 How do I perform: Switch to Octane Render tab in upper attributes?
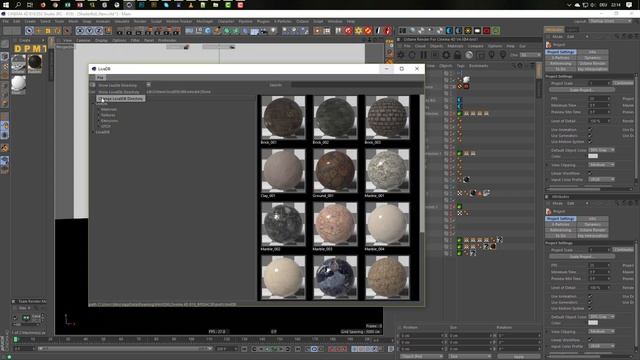coord(593,64)
